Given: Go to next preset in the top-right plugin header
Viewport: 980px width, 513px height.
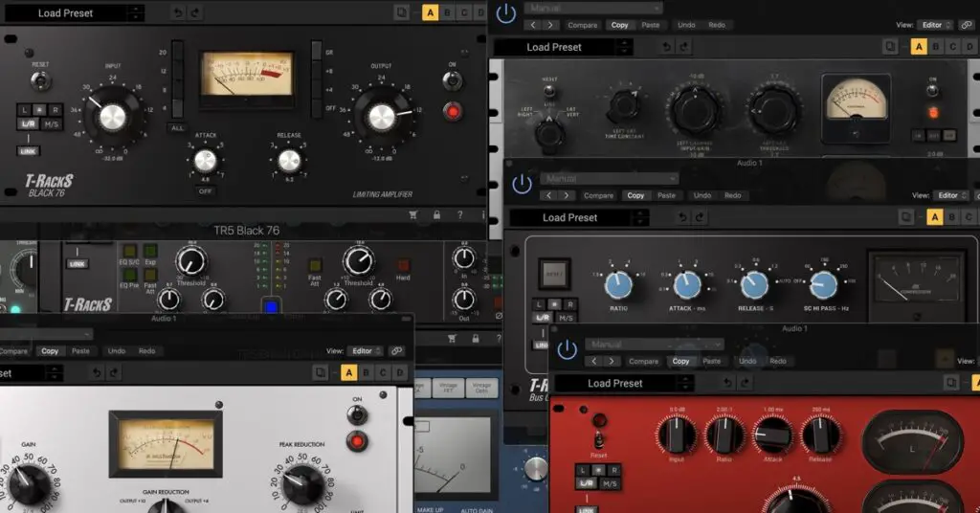Looking at the screenshot, I should (550, 25).
